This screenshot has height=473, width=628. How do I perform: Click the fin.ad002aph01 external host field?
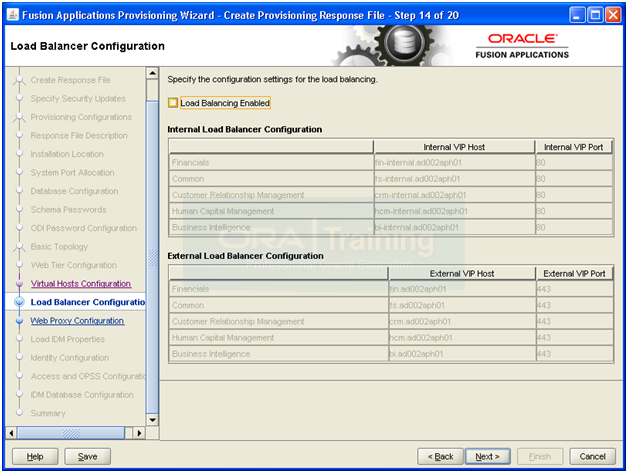pos(462,289)
